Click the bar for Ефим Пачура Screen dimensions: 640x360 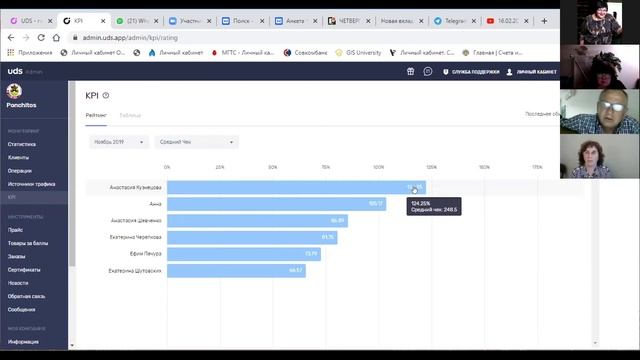click(244, 254)
